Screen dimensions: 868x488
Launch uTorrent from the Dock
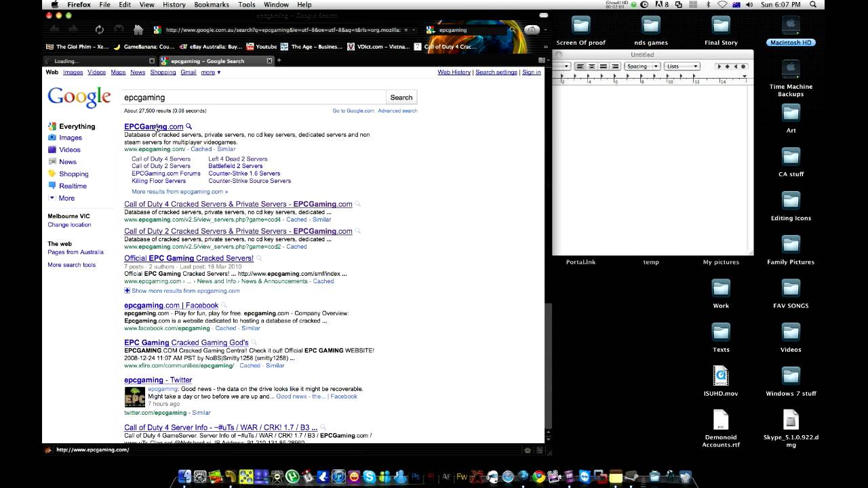click(x=293, y=476)
